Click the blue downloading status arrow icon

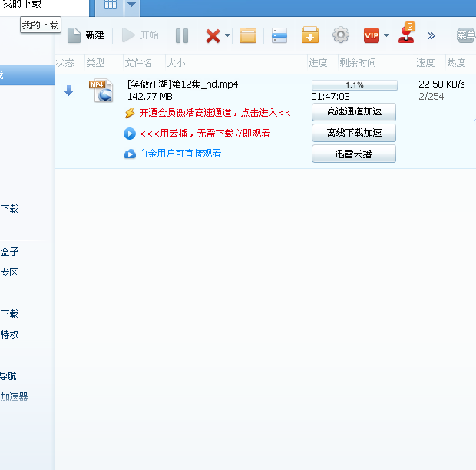[x=69, y=91]
